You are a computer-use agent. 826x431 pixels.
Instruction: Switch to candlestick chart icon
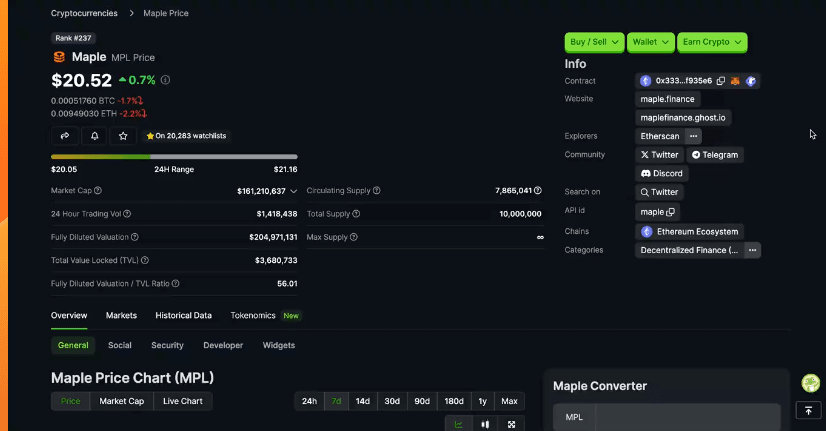point(485,424)
